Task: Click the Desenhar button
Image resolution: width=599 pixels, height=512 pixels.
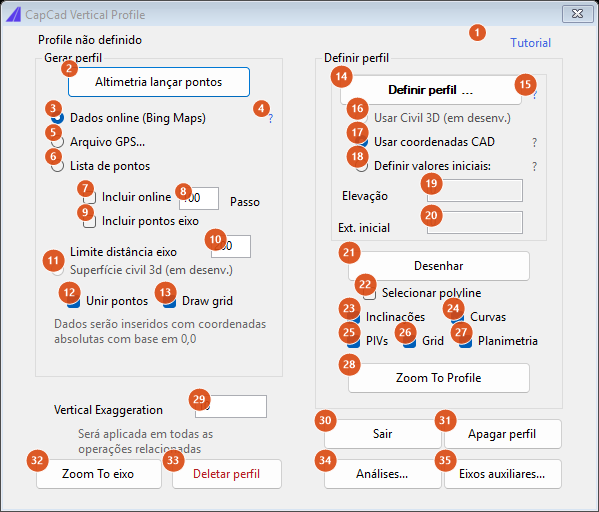Action: pyautogui.click(x=439, y=266)
